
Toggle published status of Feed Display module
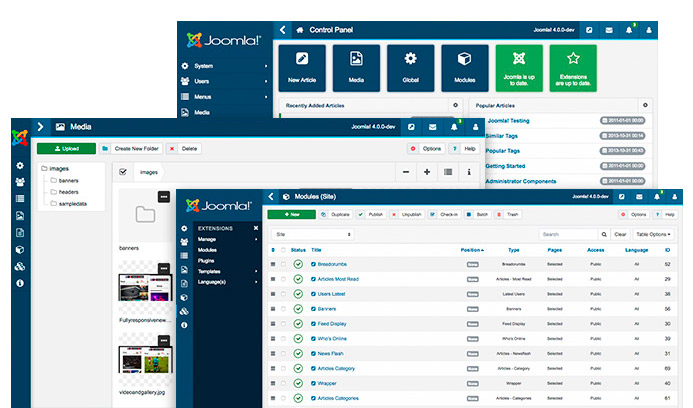pos(298,324)
